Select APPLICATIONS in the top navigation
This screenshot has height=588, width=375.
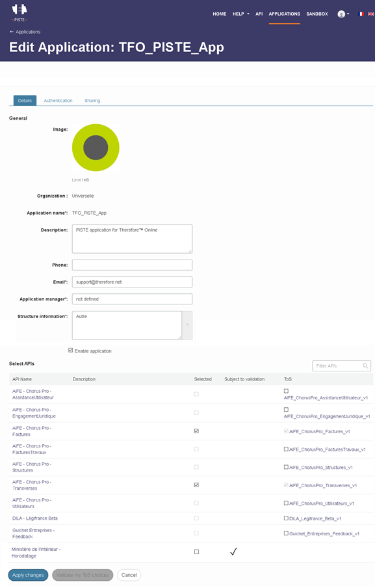click(284, 13)
